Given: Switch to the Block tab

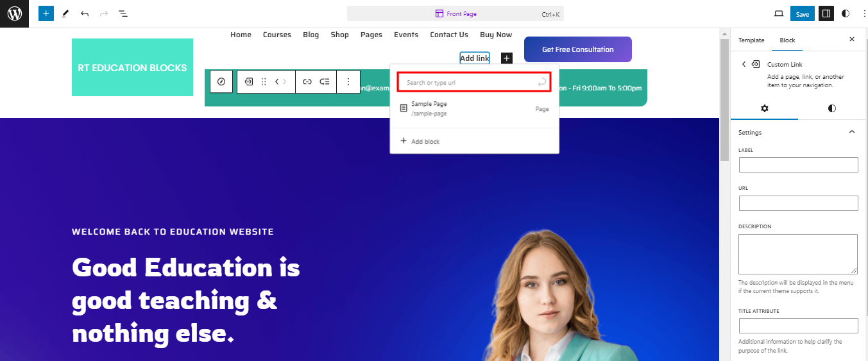Looking at the screenshot, I should (x=787, y=40).
